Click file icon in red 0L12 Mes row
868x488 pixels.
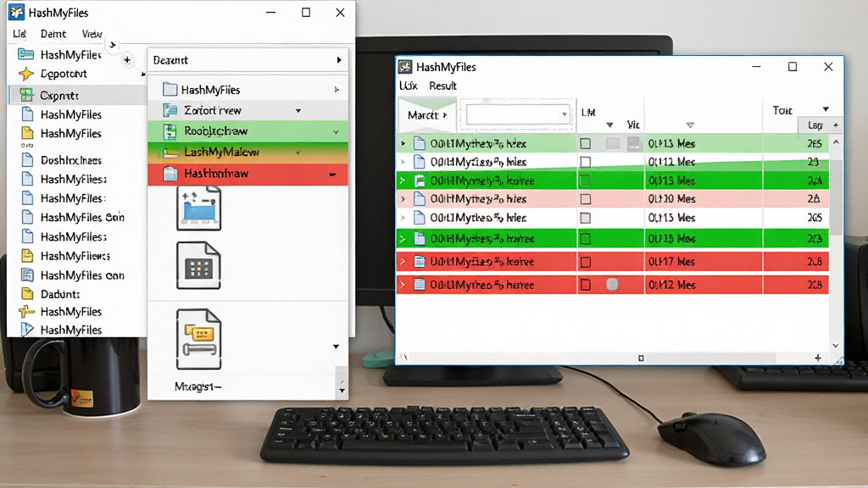click(x=420, y=285)
